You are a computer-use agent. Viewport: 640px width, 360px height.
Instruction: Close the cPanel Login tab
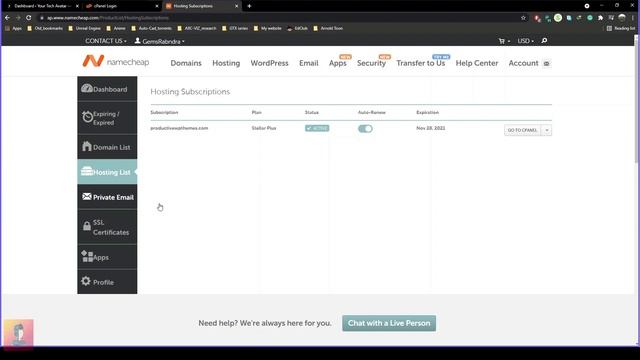157,6
